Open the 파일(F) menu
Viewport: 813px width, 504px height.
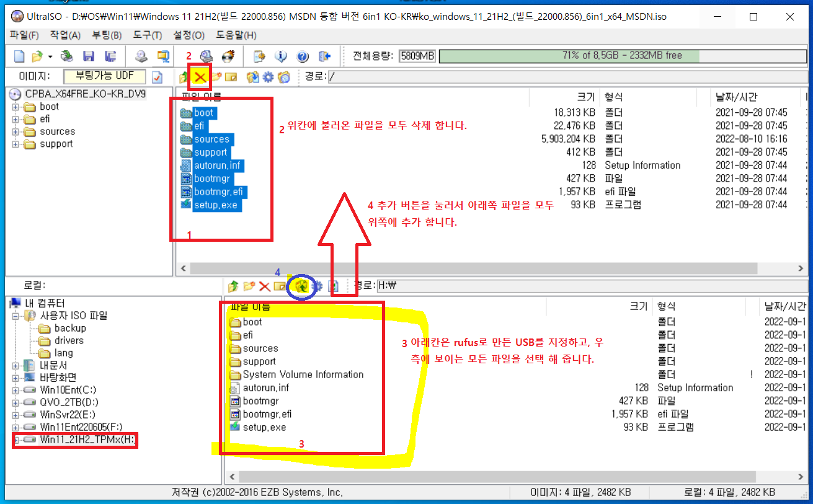pos(24,35)
